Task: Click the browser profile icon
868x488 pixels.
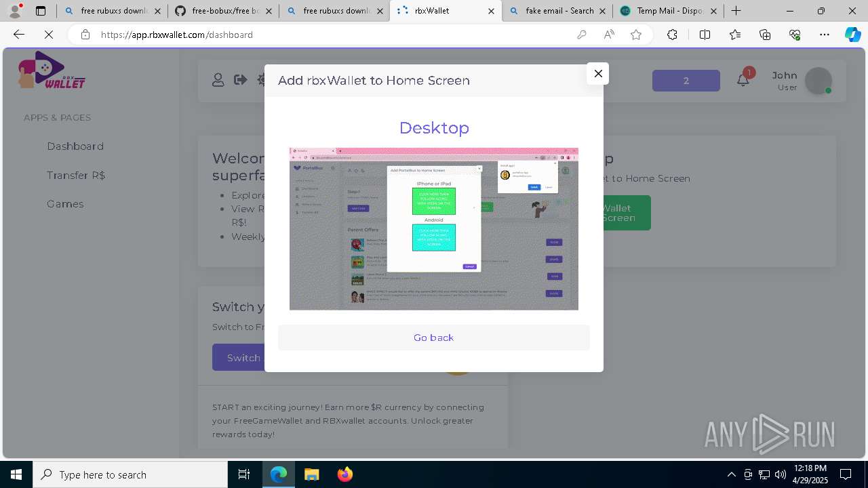Action: [x=15, y=11]
